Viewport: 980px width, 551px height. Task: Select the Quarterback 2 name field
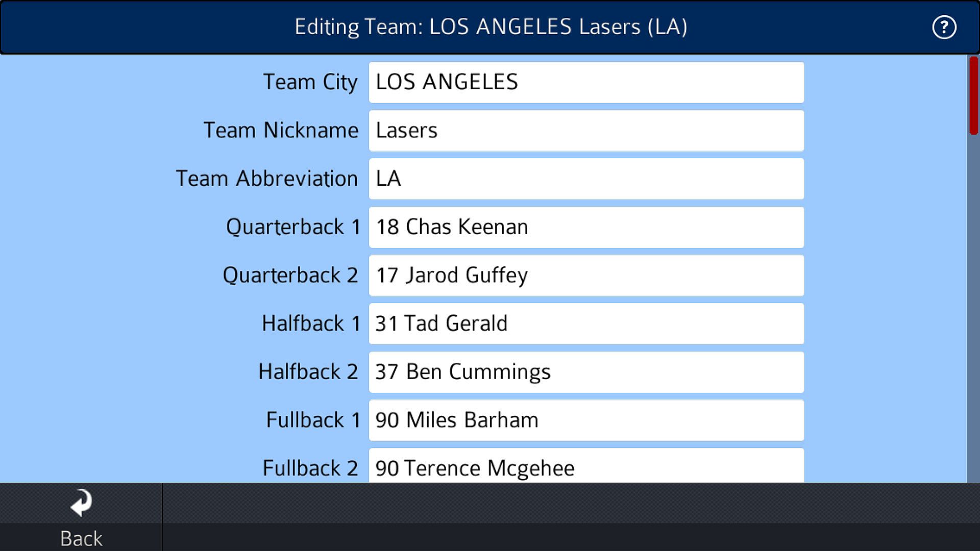point(586,275)
